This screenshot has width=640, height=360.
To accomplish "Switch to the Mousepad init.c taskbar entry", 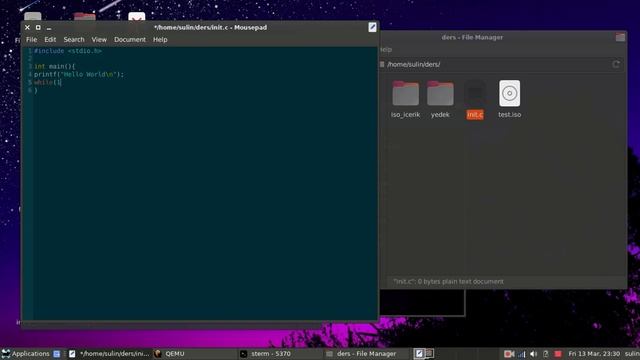I will click(109, 353).
